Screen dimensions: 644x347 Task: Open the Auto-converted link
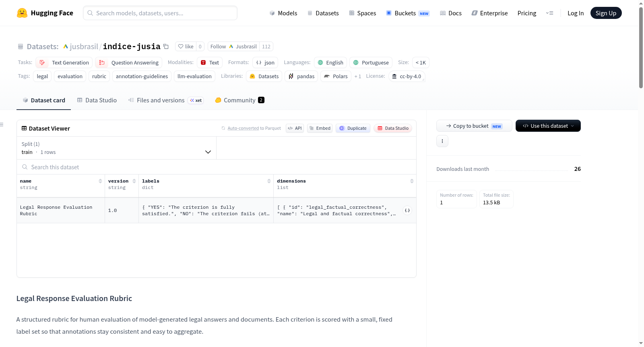pos(243,128)
